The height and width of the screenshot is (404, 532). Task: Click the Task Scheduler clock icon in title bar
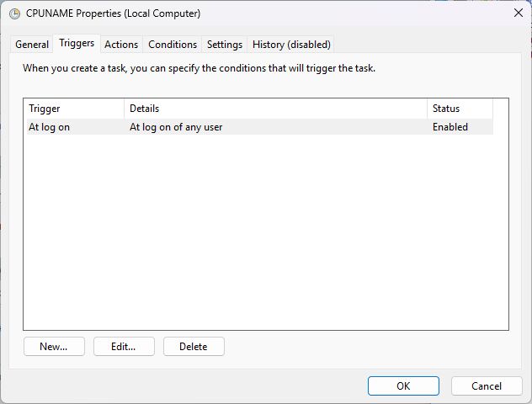pyautogui.click(x=14, y=13)
